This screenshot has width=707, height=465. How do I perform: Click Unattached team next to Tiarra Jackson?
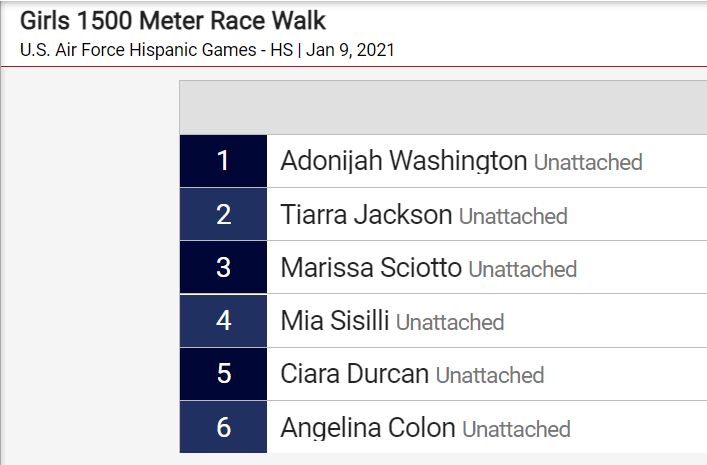(x=513, y=216)
